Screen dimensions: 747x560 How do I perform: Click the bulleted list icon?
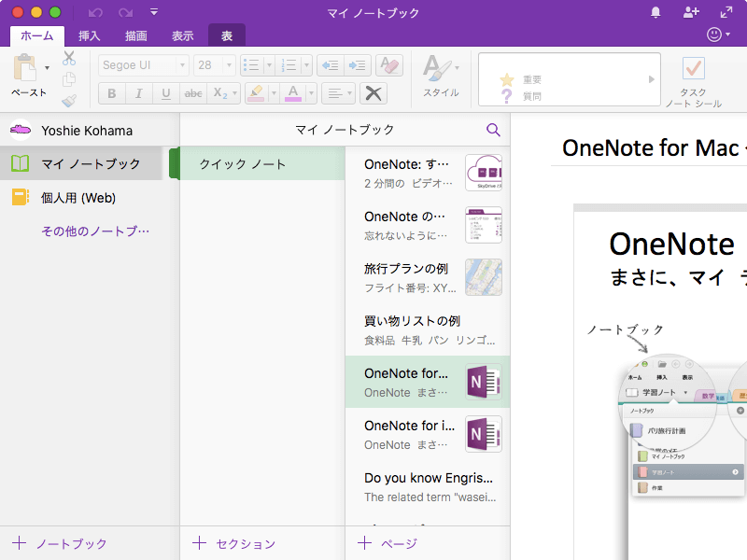pyautogui.click(x=251, y=65)
